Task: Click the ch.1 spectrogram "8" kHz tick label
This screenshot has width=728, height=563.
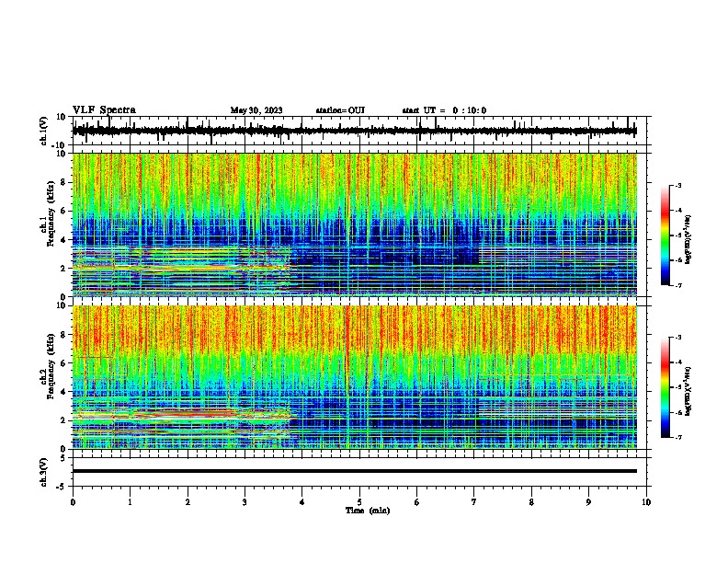Action: click(63, 182)
